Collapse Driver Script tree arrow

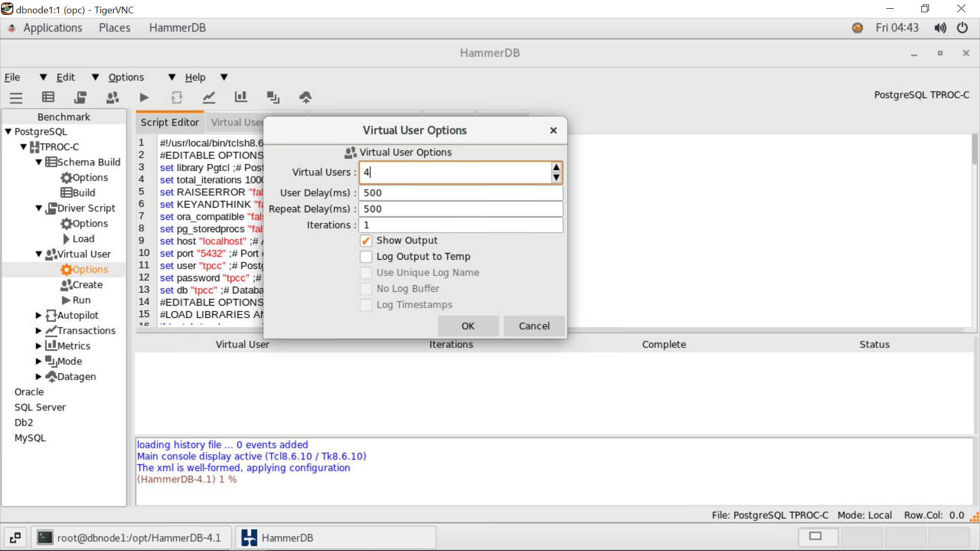point(39,208)
